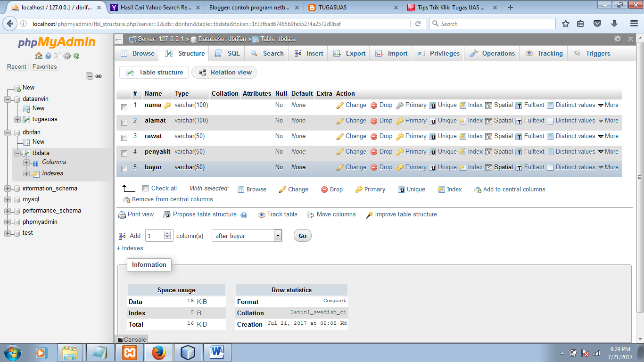Click the Go button to add a column

coord(302,235)
